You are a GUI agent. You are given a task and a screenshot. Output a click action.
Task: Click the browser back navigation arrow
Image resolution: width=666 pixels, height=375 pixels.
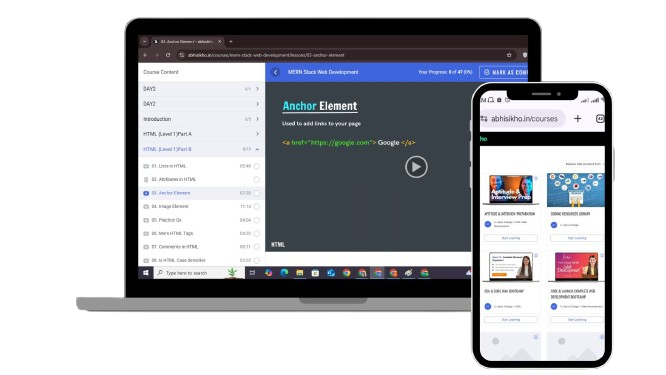[x=145, y=55]
